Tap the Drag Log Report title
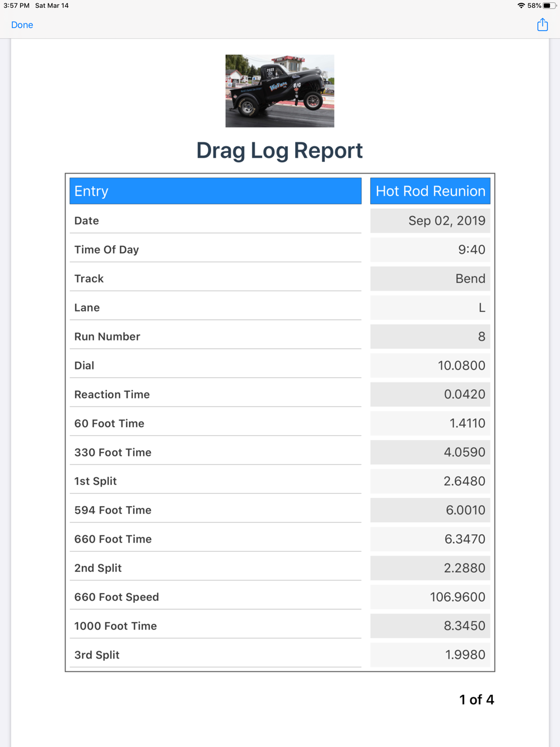This screenshot has width=560, height=747. 279,151
